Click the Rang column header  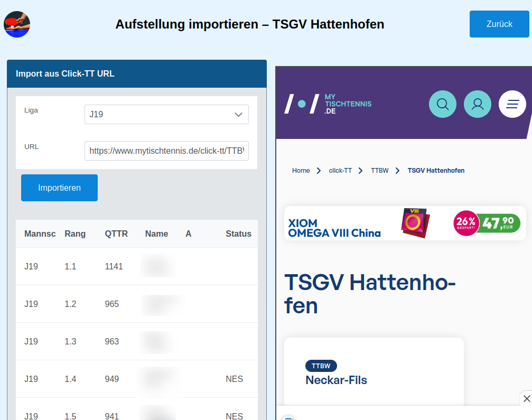75,234
